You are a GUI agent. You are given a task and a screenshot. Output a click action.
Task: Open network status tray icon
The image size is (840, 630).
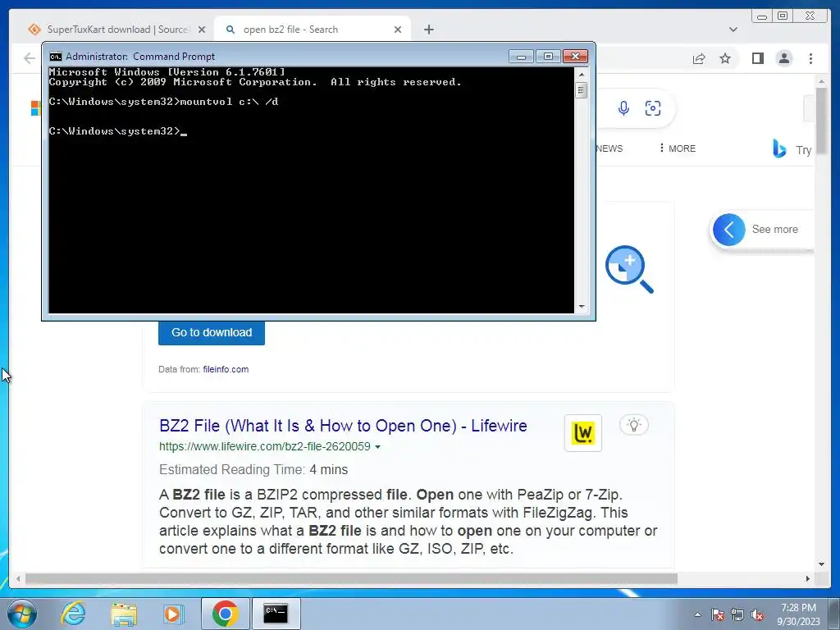[737, 614]
